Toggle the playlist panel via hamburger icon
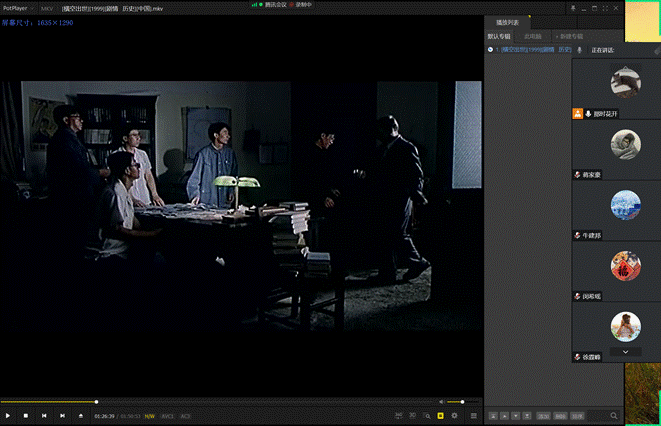 click(473, 415)
